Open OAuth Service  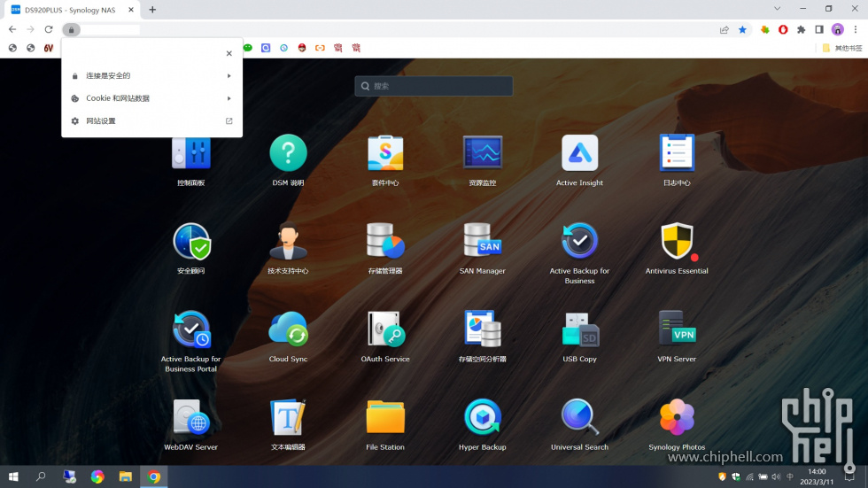coord(385,329)
